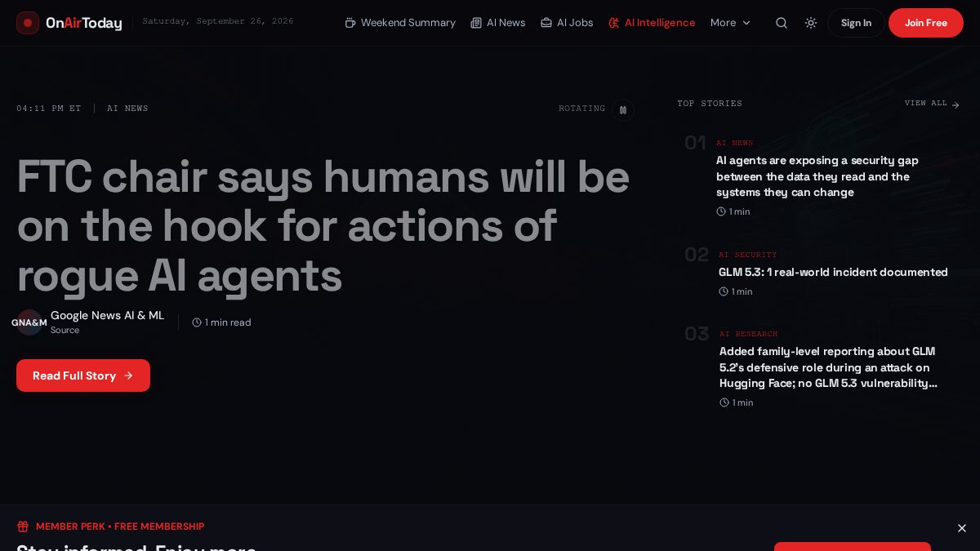Viewport: 980px width, 551px height.
Task: Click clock icon under AI agents security gap story
Action: (x=721, y=211)
